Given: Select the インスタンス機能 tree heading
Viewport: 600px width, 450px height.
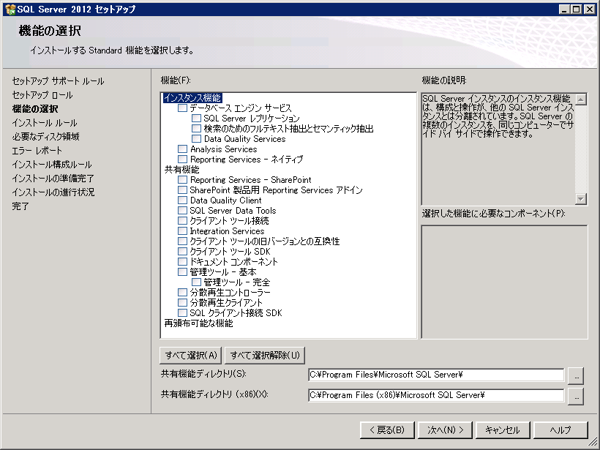Looking at the screenshot, I should (192, 98).
